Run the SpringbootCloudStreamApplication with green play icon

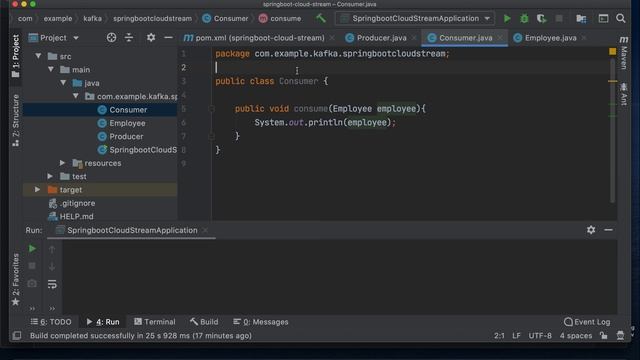[507, 18]
